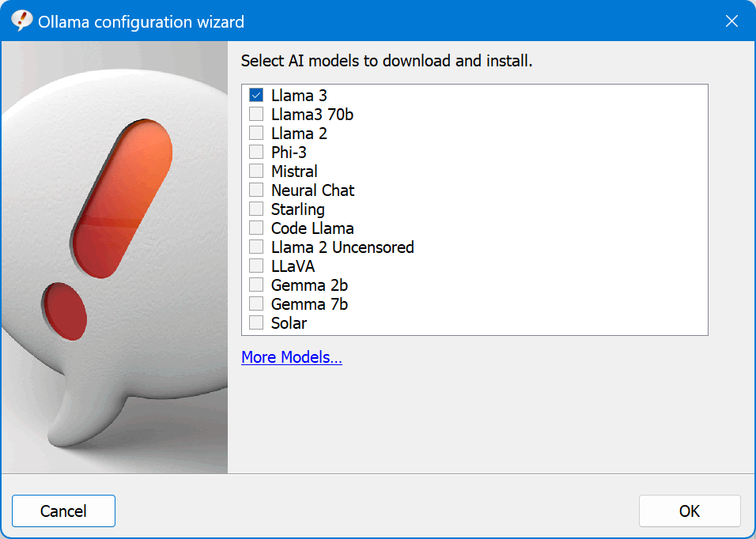Screen dimensions: 756x539
Task: Enable the Llama3 70b model checkbox
Action: 256,114
